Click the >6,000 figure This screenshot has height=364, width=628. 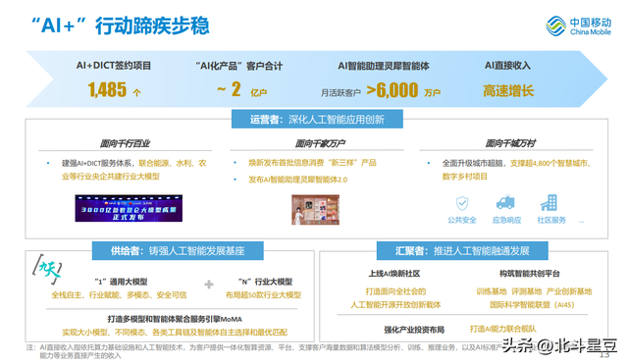392,90
